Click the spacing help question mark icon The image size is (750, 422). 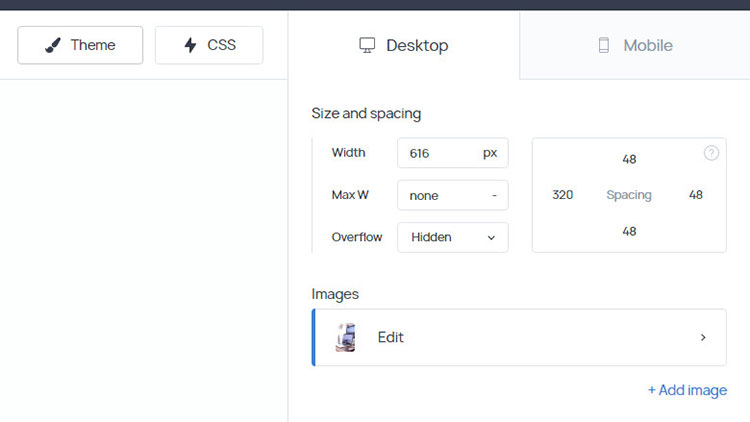[711, 153]
